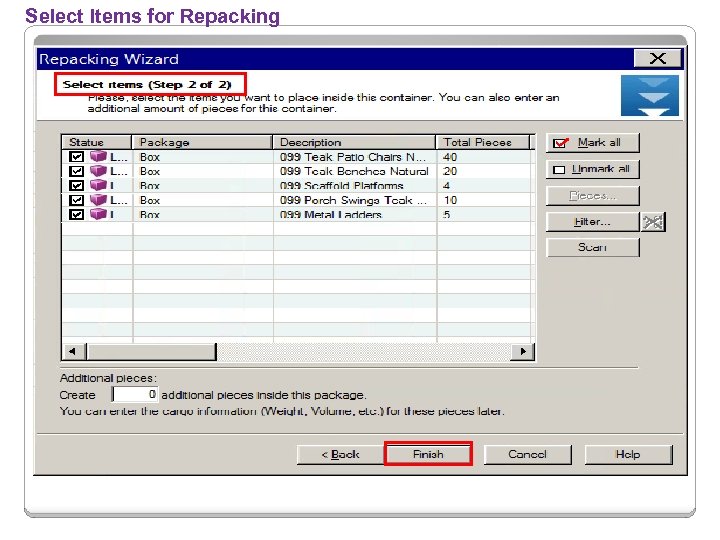Open the Filter dialog
The image size is (720, 540).
[x=592, y=222]
